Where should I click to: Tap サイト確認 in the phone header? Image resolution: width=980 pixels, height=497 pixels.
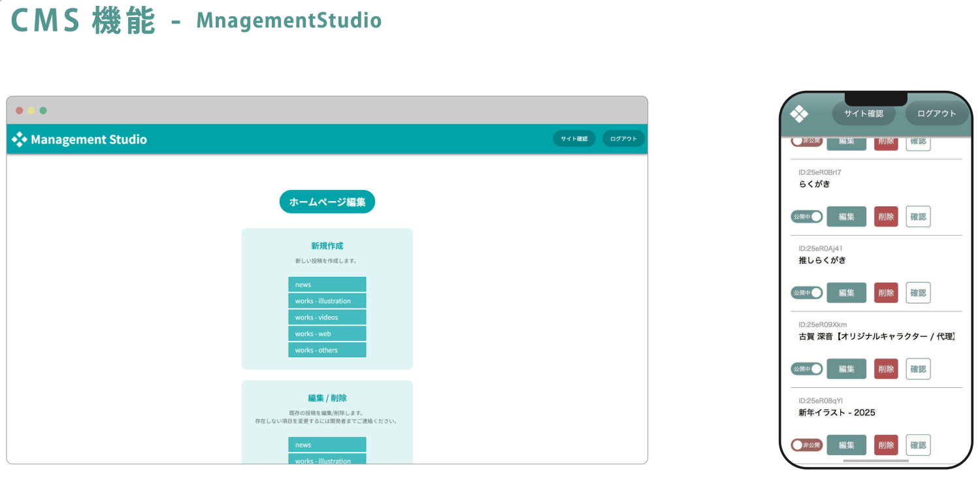click(x=863, y=114)
